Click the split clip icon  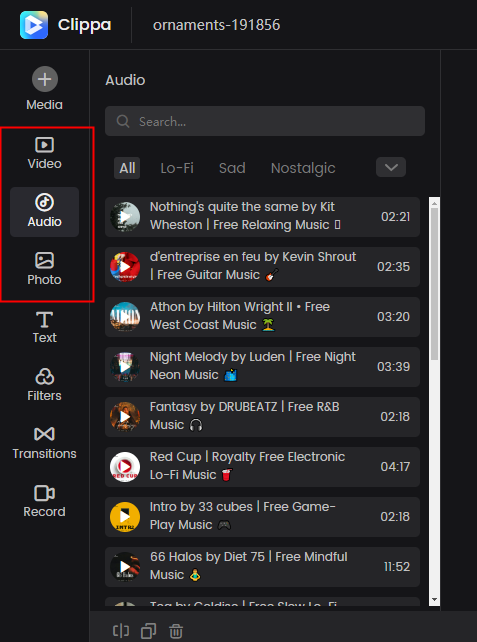[121, 631]
